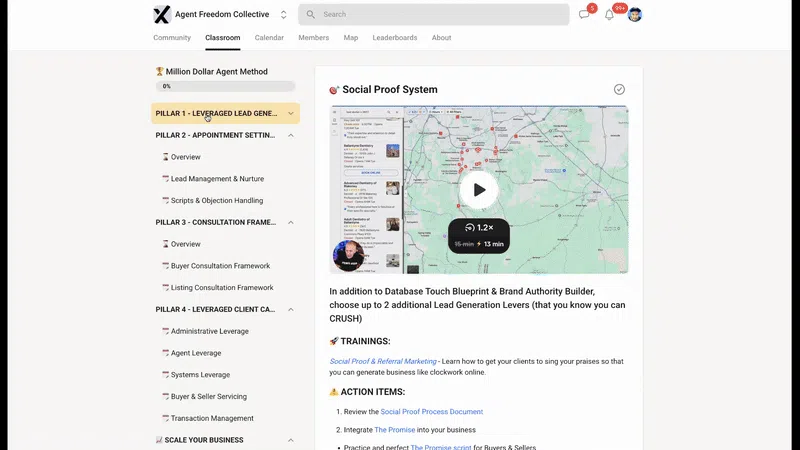The width and height of the screenshot is (800, 450).
Task: Switch to the About tab
Action: click(x=441, y=38)
